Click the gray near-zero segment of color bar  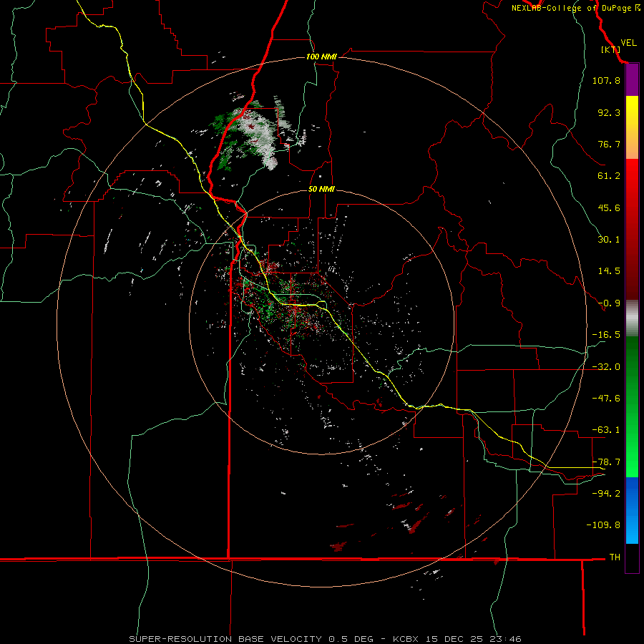[x=632, y=318]
